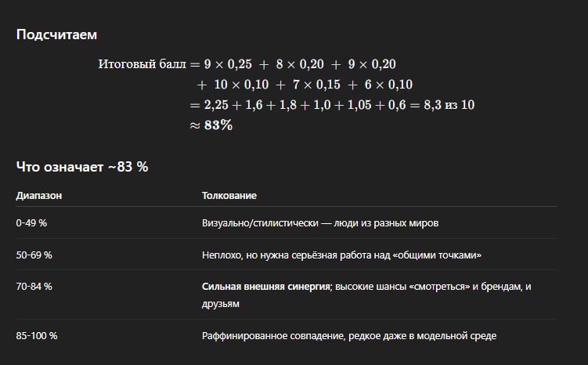588x365 pixels.
Task: Click text "Визуально/стилистически — люди из разных миров"
Action: [320, 222]
